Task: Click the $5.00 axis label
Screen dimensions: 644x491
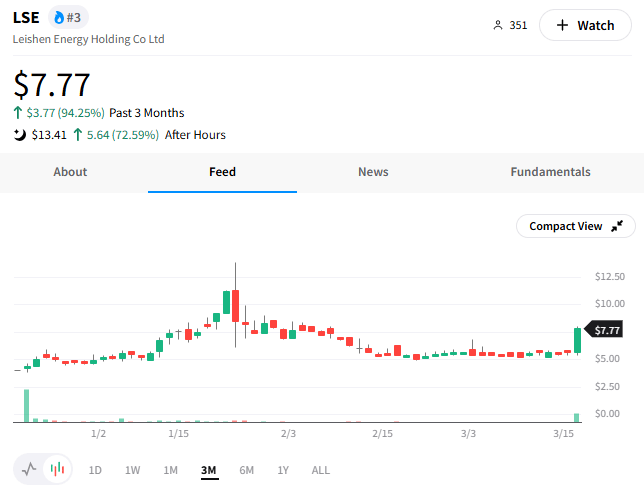Action: pyautogui.click(x=607, y=359)
